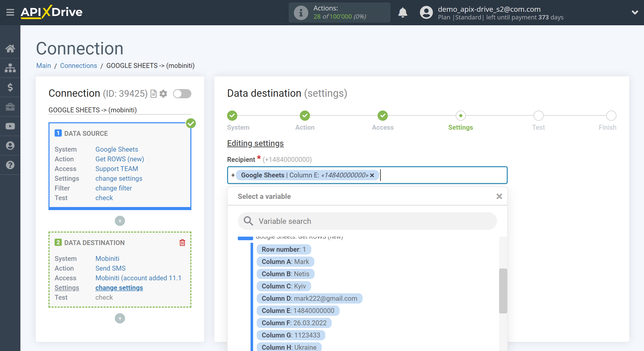This screenshot has height=351, width=644.
Task: Close the Select a variable panel
Action: pyautogui.click(x=499, y=196)
